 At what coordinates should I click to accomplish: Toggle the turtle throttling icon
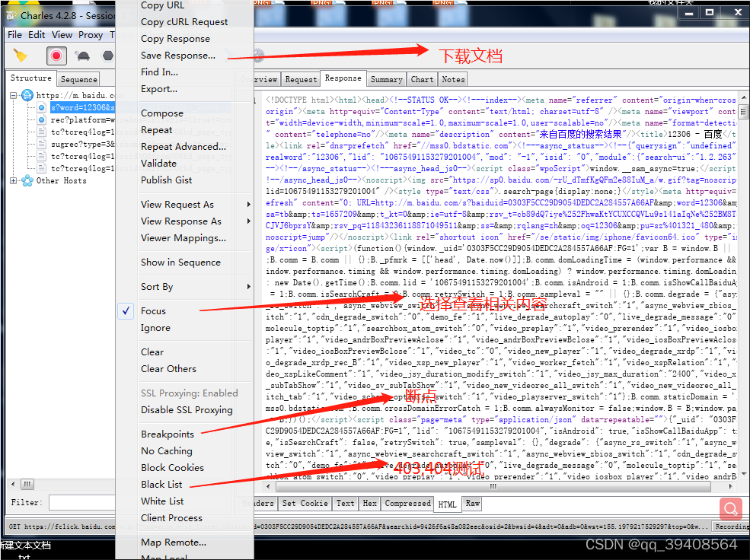click(82, 56)
